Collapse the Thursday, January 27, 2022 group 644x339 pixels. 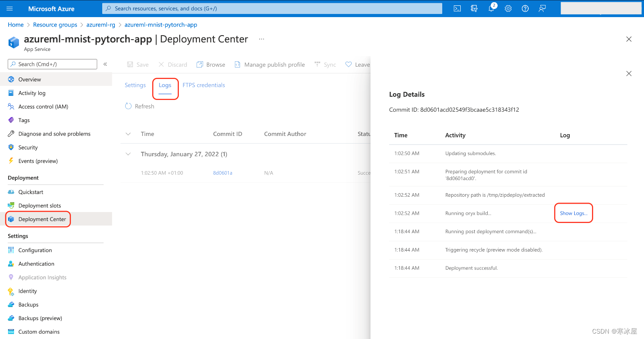pos(128,154)
